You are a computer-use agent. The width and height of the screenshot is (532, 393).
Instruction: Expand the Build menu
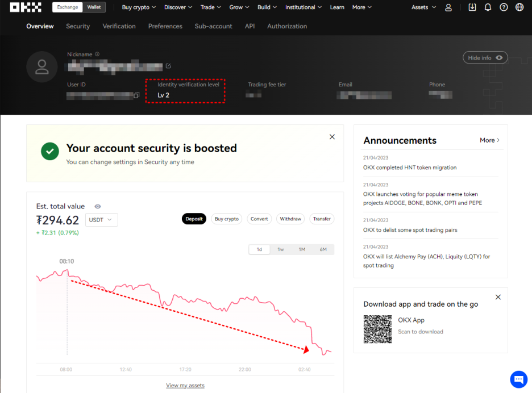267,7
